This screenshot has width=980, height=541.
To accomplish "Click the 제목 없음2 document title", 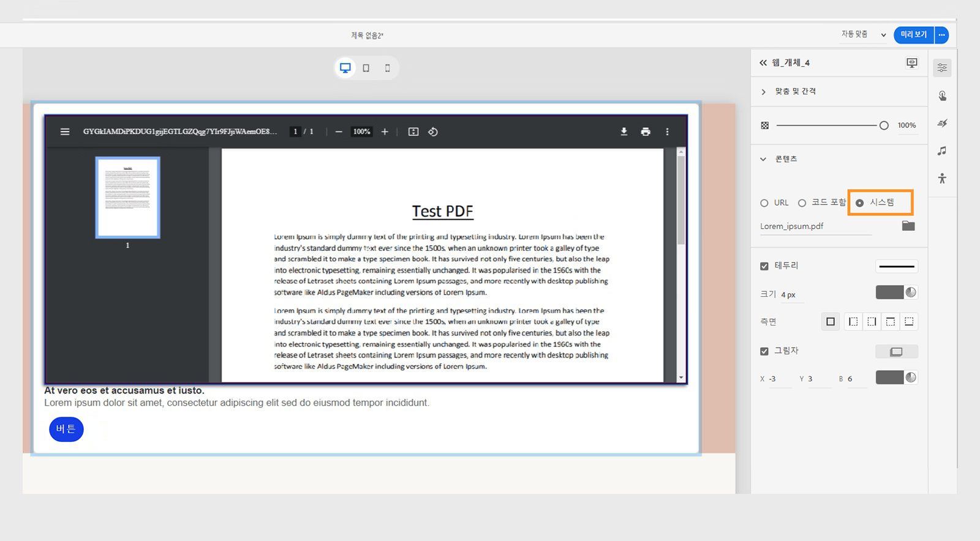I will [x=367, y=35].
